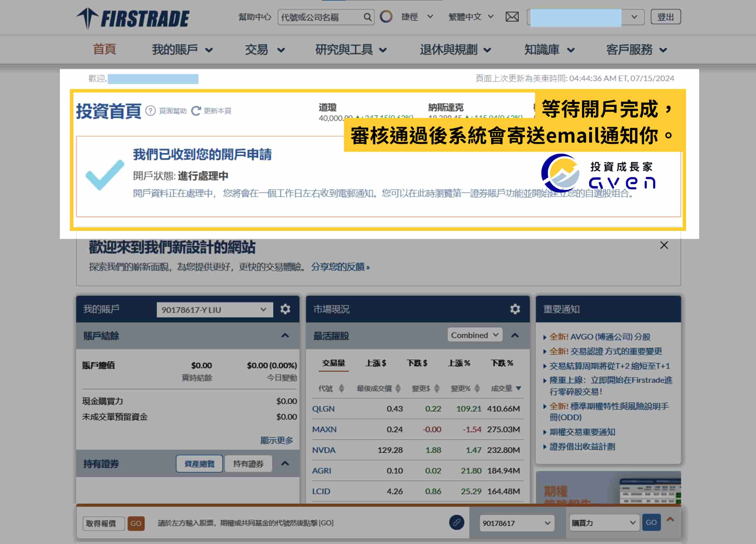The image size is (756, 544).
Task: Open the settings gear in 我的賬戶 panel
Action: coord(285,309)
